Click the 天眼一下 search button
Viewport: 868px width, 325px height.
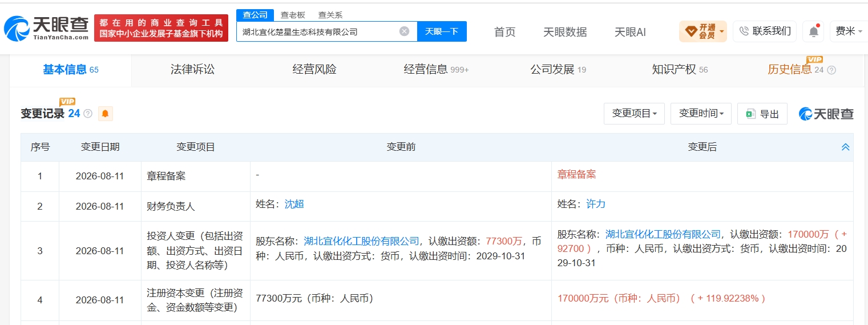pos(442,31)
